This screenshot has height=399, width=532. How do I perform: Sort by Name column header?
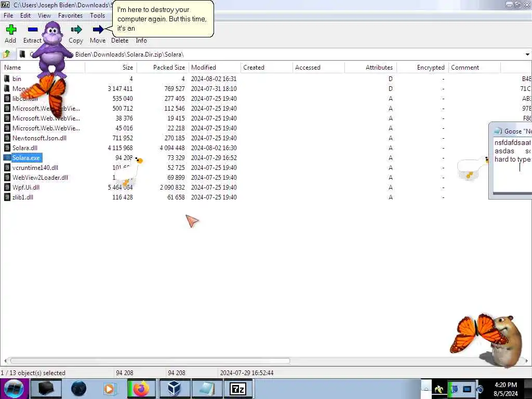pos(43,68)
